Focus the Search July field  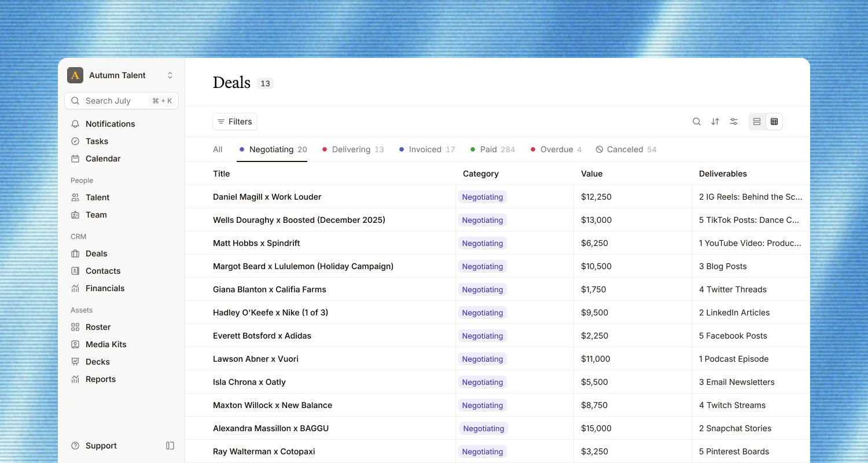point(122,101)
